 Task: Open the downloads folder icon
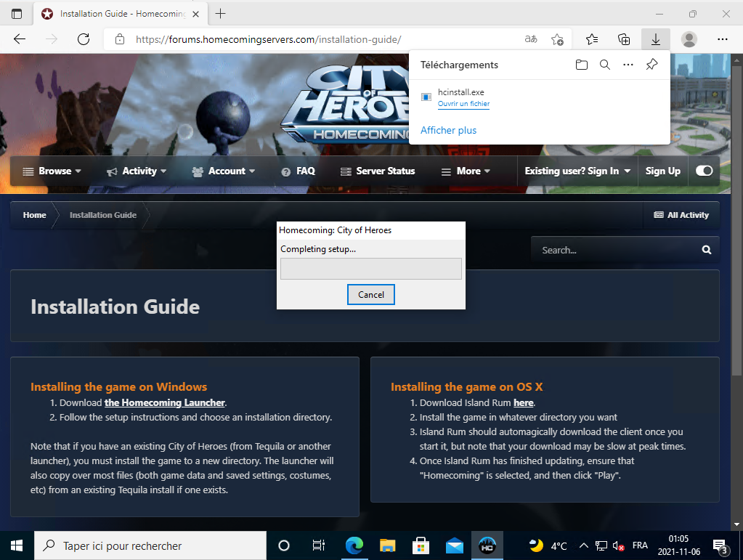click(582, 65)
